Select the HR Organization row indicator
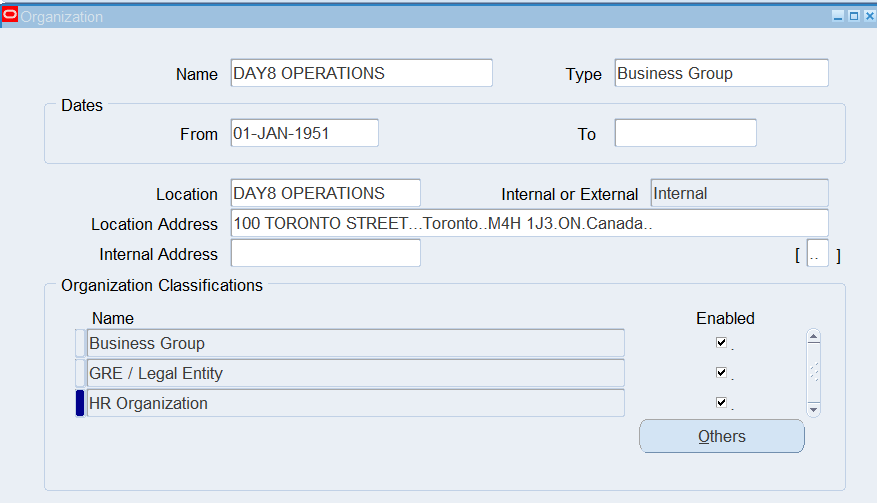 pyautogui.click(x=80, y=403)
